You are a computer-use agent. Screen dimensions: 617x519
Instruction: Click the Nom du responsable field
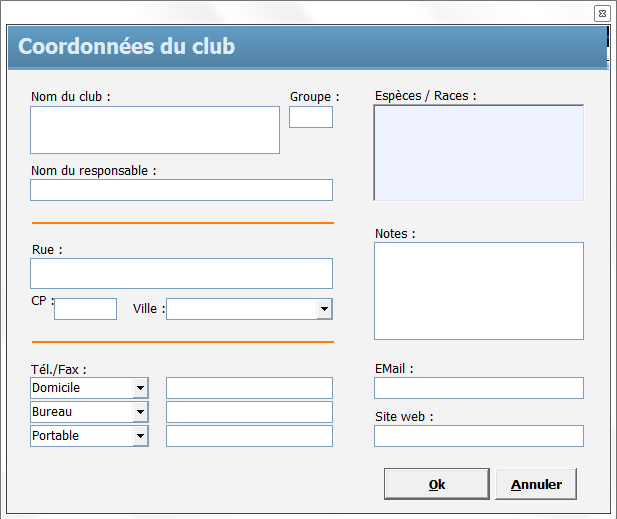[181, 190]
